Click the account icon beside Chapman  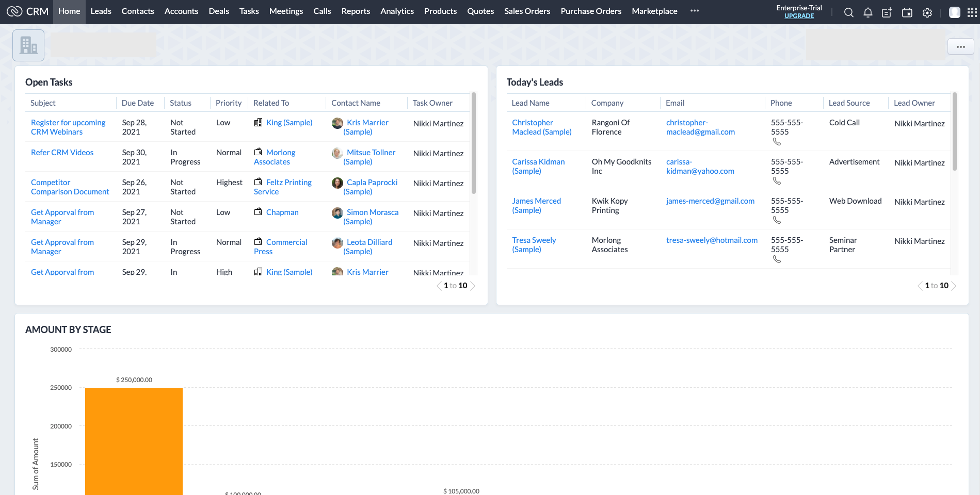pyautogui.click(x=258, y=212)
